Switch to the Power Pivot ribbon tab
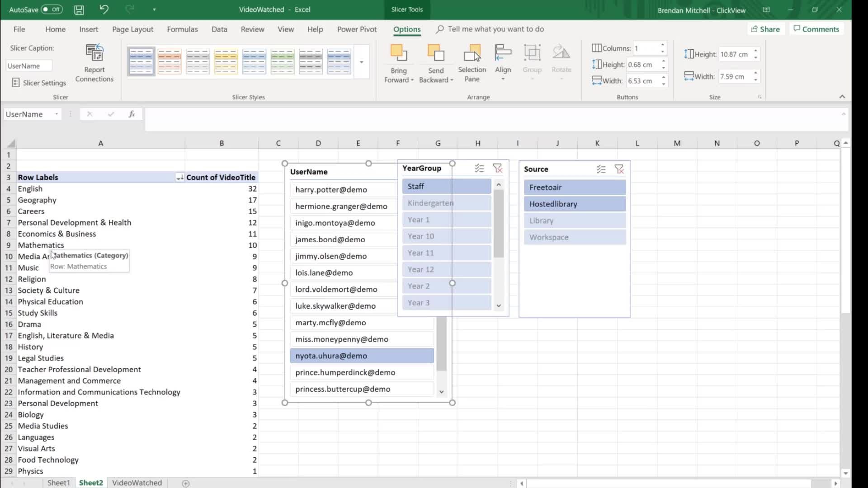Screen dimensions: 868x488 pos(357,29)
